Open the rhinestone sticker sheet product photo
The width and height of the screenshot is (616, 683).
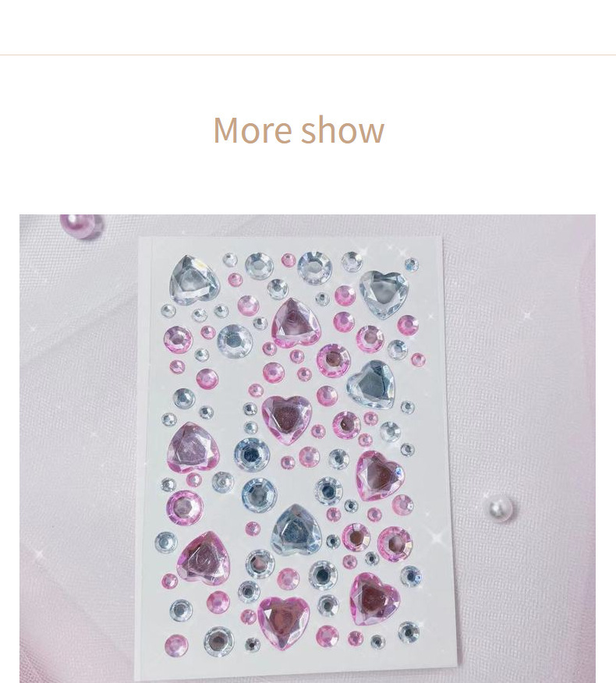[x=307, y=448]
